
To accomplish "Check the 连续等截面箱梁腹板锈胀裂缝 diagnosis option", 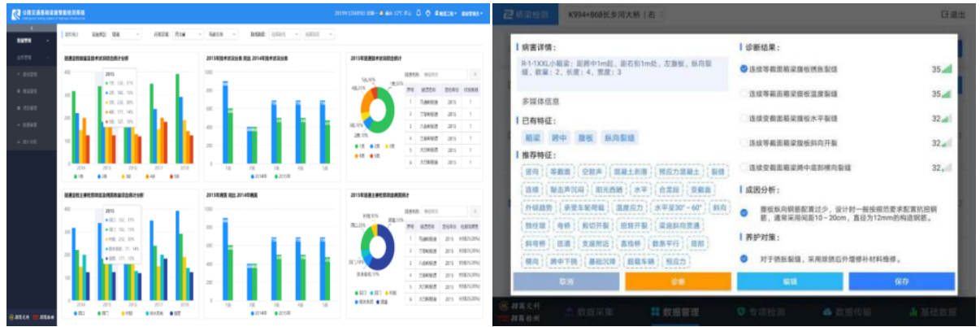I will pos(744,69).
